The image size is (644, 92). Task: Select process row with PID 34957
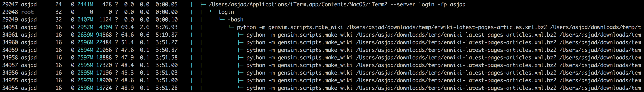coord(322,65)
